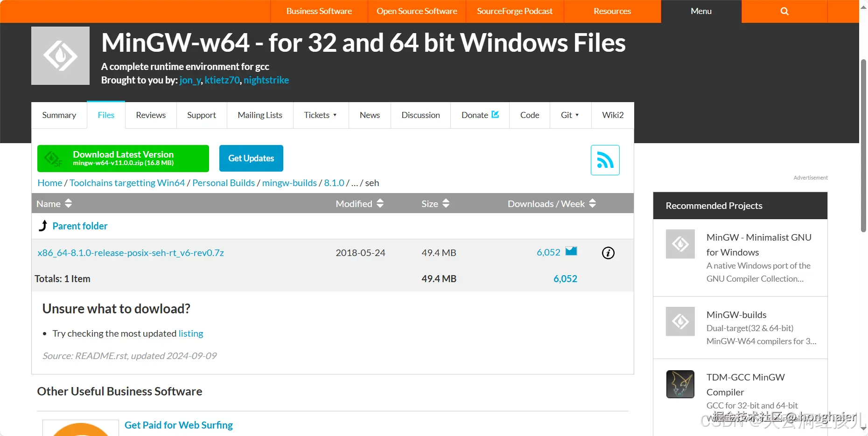Open the download stats chart icon for the 7z file
The height and width of the screenshot is (436, 868).
(571, 251)
